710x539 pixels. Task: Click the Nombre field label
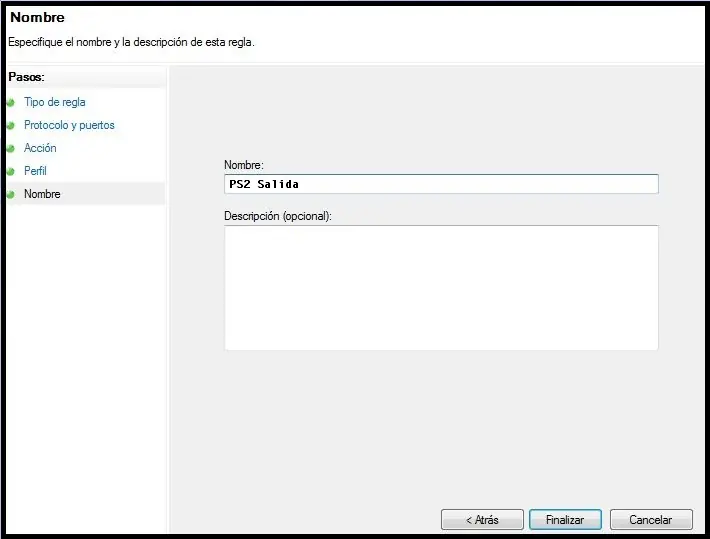[x=244, y=165]
